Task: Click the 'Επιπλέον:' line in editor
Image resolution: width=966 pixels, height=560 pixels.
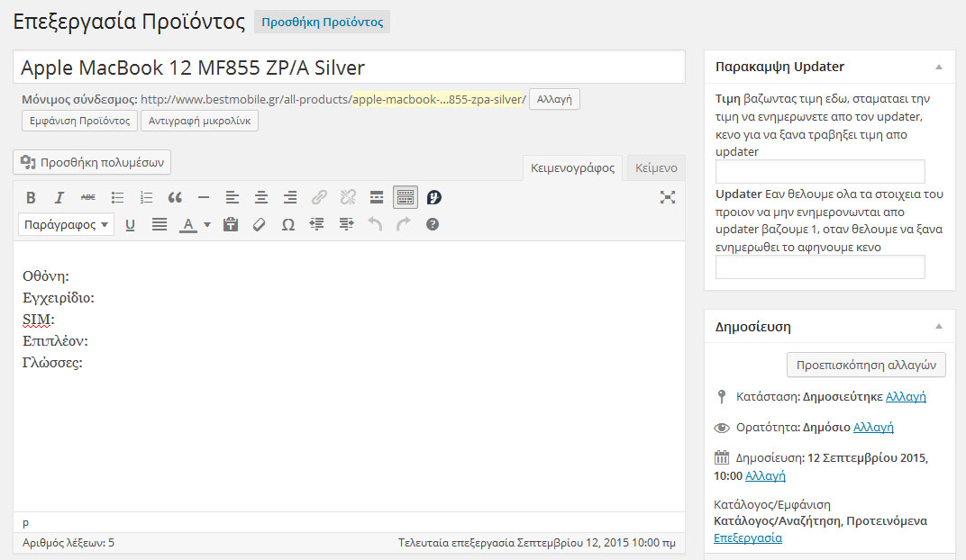Action: (x=56, y=341)
